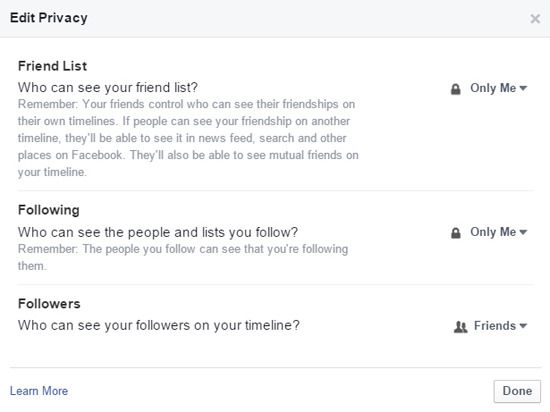Open the Following 'Only Me' audience selector
The height and width of the screenshot is (412, 550).
(x=489, y=232)
